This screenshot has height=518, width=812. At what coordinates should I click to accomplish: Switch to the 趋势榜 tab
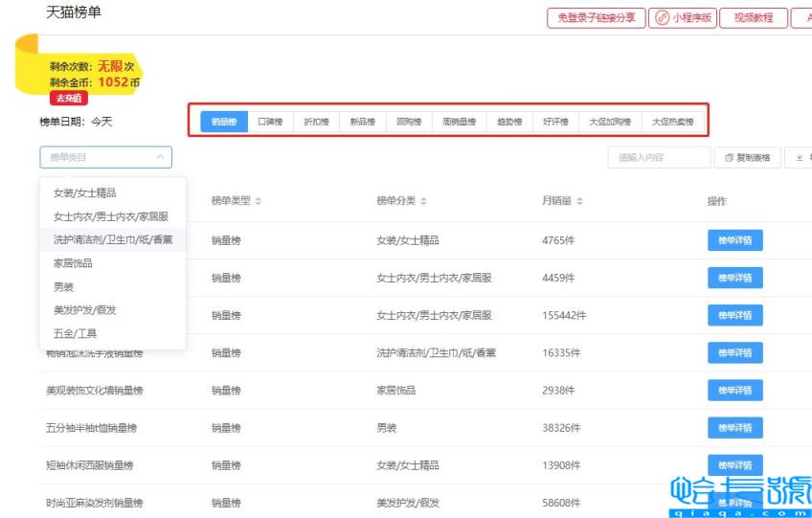509,122
